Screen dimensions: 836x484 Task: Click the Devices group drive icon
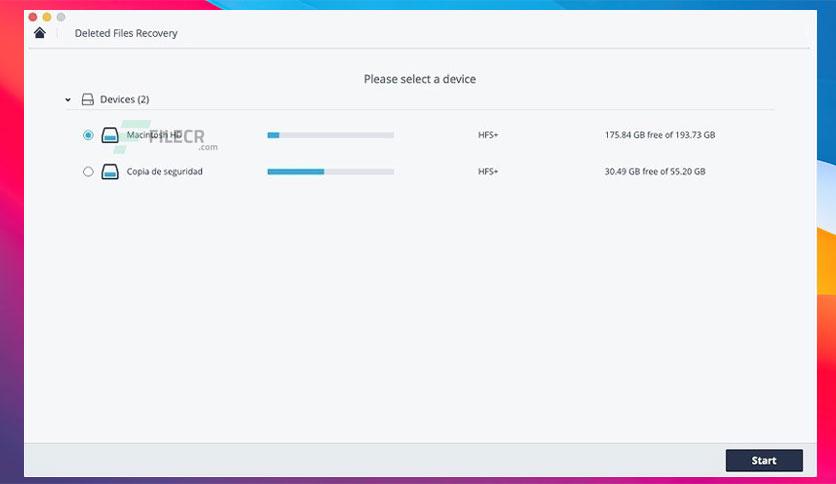point(87,99)
